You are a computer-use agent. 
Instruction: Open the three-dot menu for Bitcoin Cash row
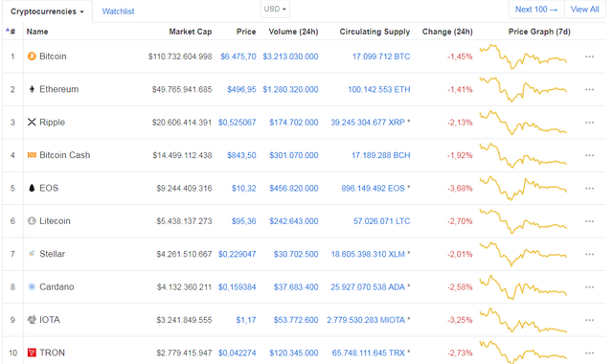(x=590, y=155)
